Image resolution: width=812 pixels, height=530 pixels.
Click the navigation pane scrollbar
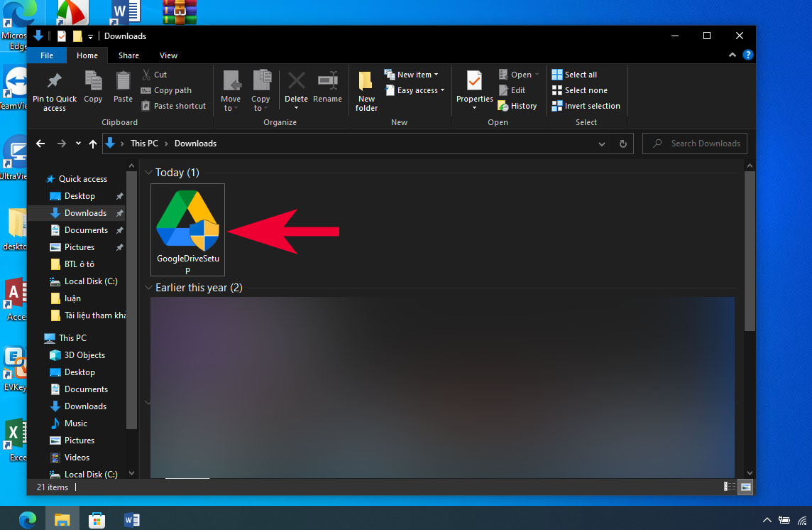(131, 301)
